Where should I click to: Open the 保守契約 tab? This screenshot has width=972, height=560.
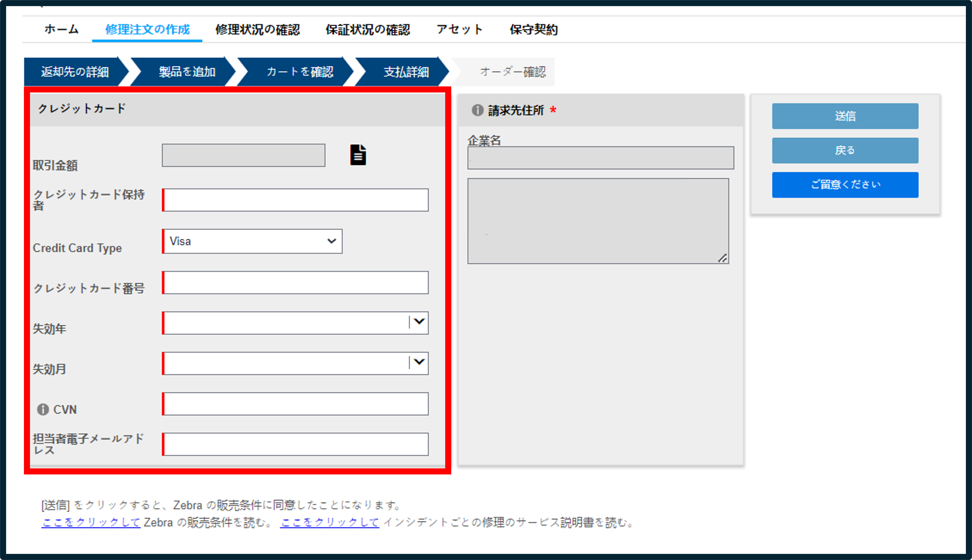click(x=533, y=30)
